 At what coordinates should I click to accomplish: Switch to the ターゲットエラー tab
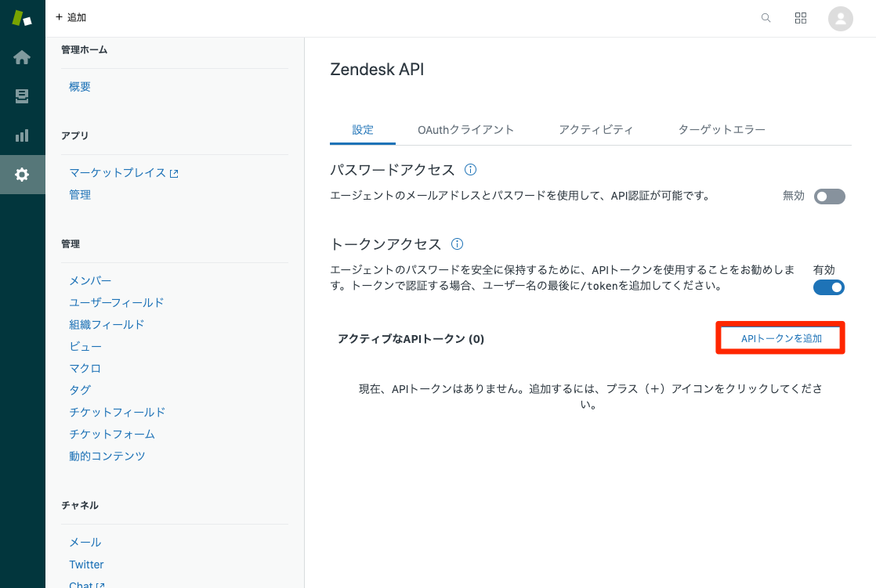[x=721, y=129]
